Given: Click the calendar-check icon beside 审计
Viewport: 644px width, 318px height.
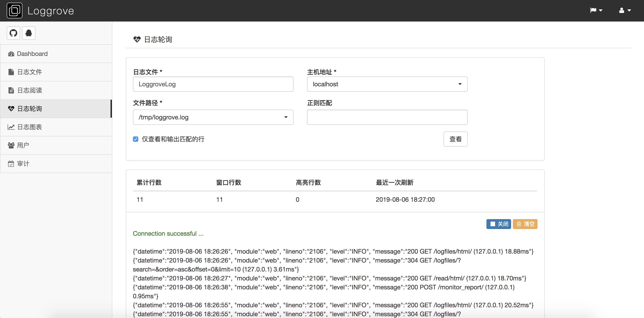Looking at the screenshot, I should (11, 164).
